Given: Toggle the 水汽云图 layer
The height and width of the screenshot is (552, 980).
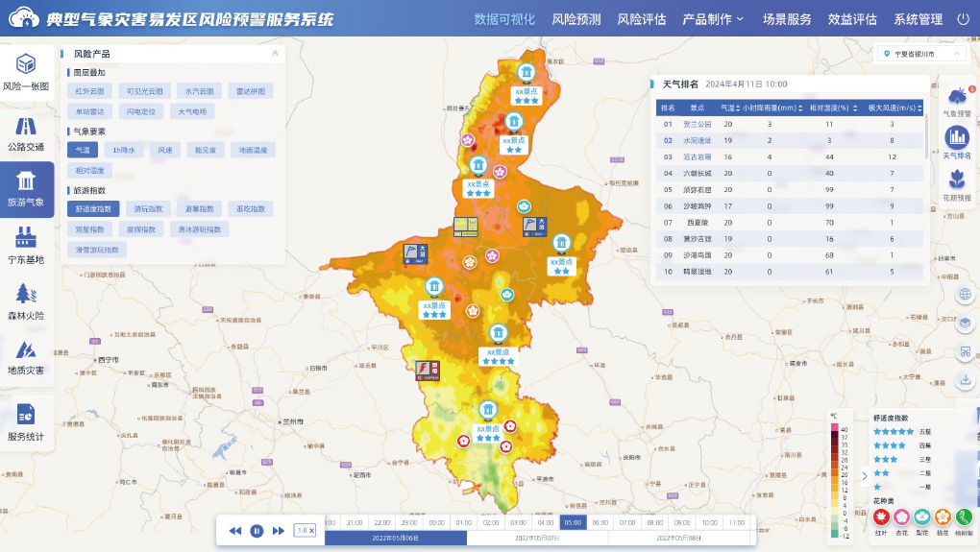Looking at the screenshot, I should 200,91.
